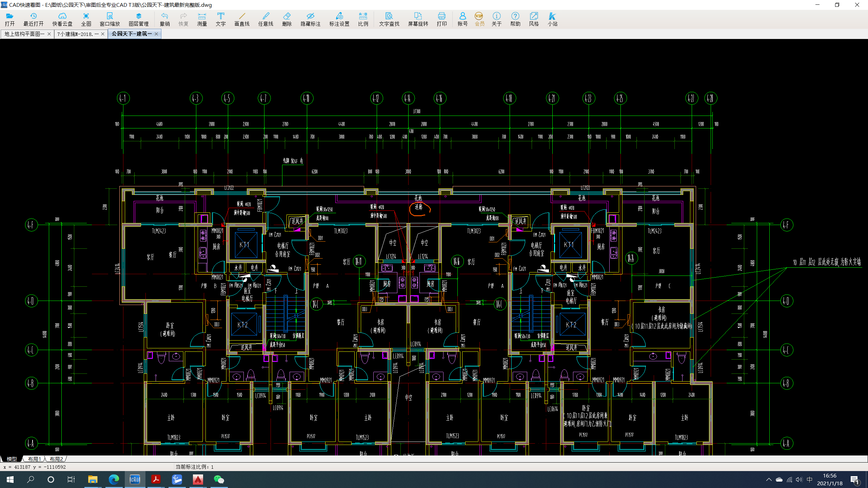The width and height of the screenshot is (868, 488).
Task: Close the 公园天下-建筑 tab
Action: (156, 34)
